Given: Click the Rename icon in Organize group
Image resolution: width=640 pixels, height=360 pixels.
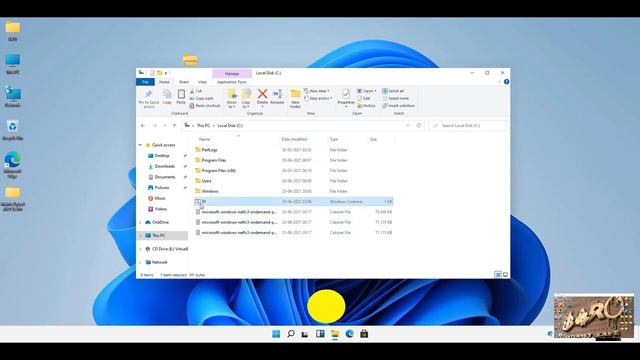Looking at the screenshot, I should click(277, 94).
